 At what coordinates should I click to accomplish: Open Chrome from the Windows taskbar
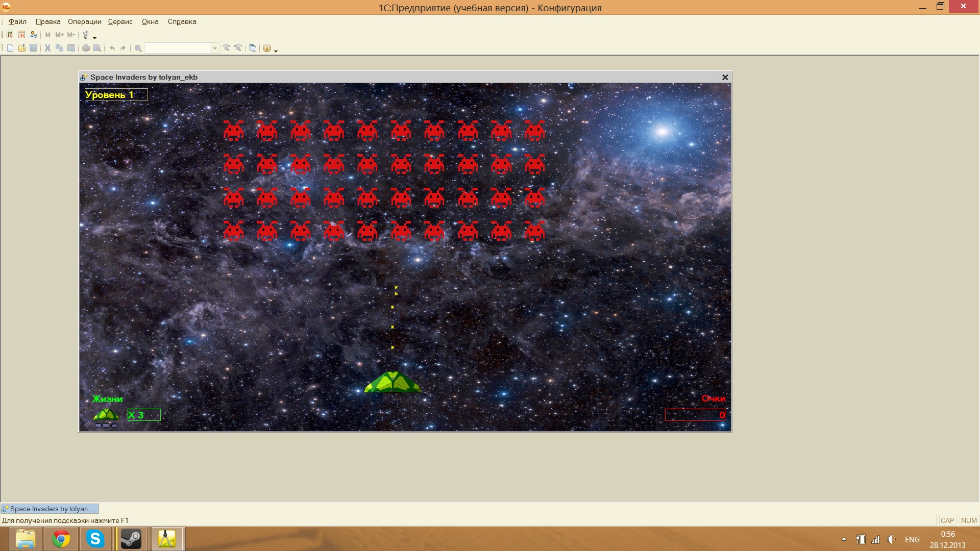[61, 539]
